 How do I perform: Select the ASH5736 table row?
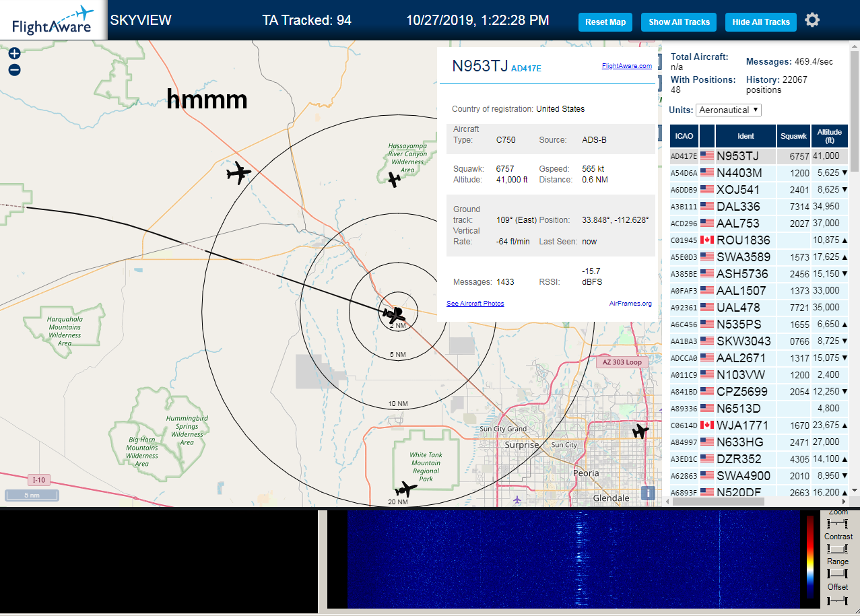(x=758, y=273)
